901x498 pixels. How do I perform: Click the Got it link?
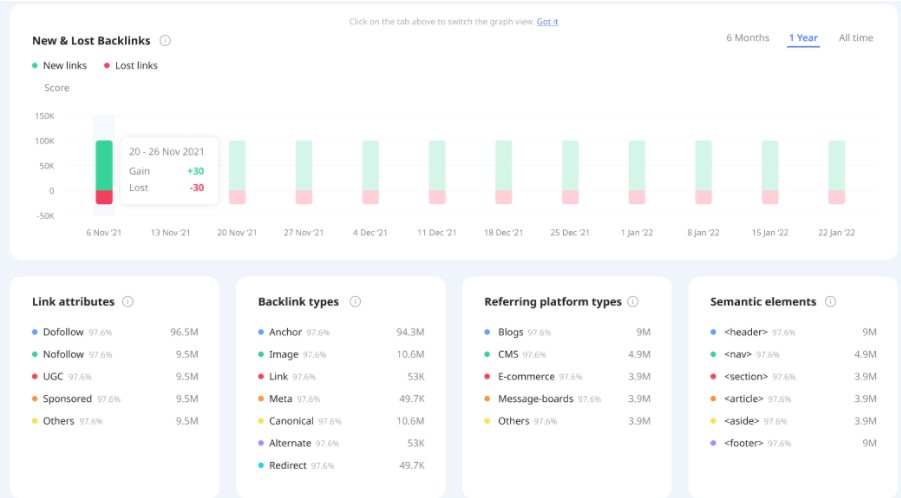pos(547,22)
